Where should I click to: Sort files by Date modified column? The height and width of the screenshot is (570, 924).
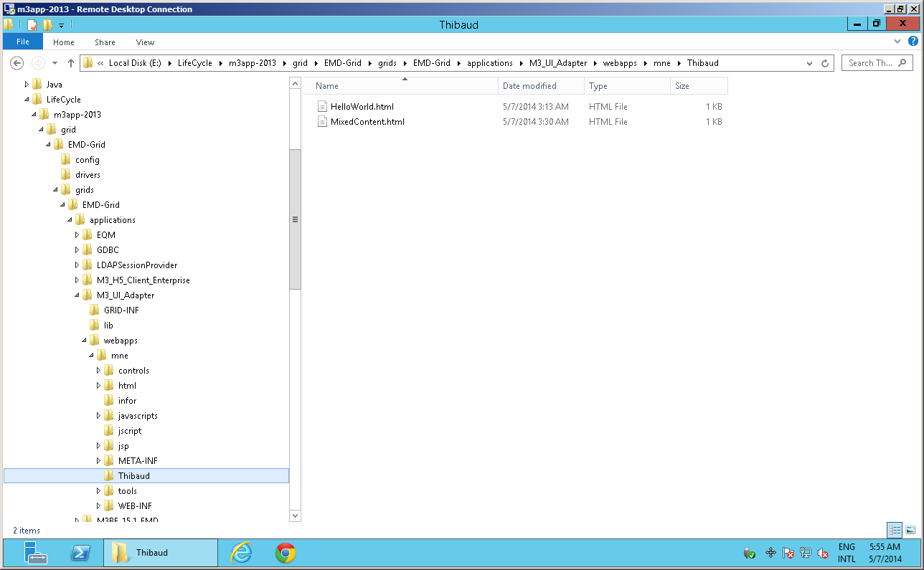[x=529, y=86]
